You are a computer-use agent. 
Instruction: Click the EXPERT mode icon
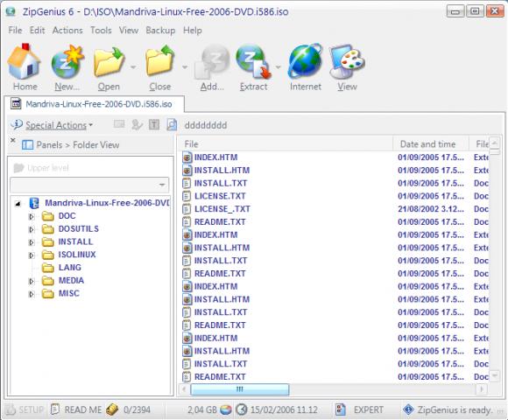[341, 409]
